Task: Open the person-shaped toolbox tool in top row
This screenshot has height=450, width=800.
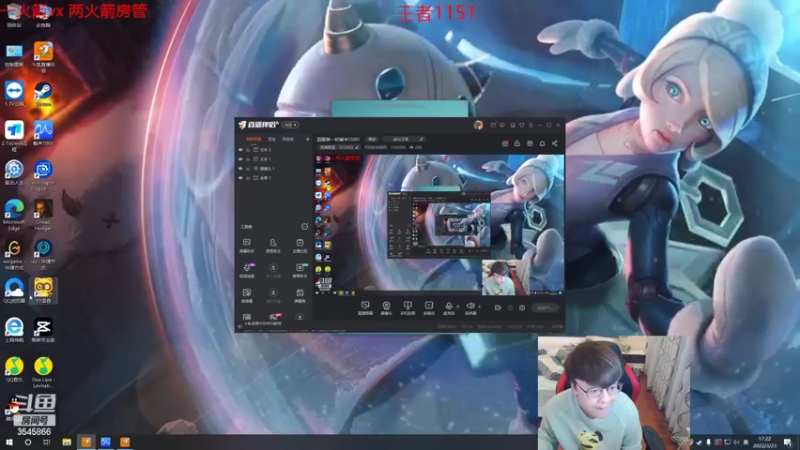Action: [273, 245]
